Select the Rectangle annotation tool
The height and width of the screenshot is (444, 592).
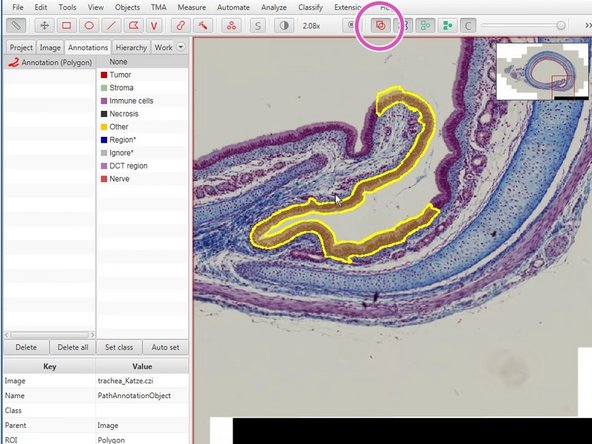66,26
